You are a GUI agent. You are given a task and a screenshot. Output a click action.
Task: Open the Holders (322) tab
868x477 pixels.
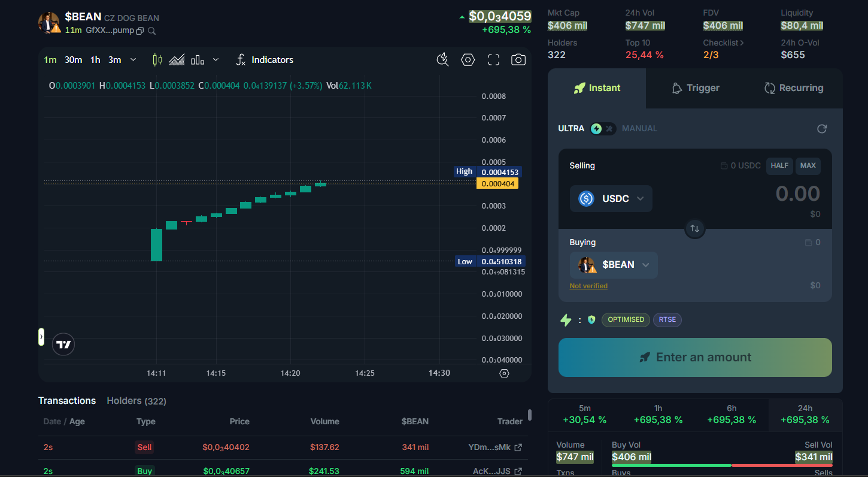click(136, 401)
